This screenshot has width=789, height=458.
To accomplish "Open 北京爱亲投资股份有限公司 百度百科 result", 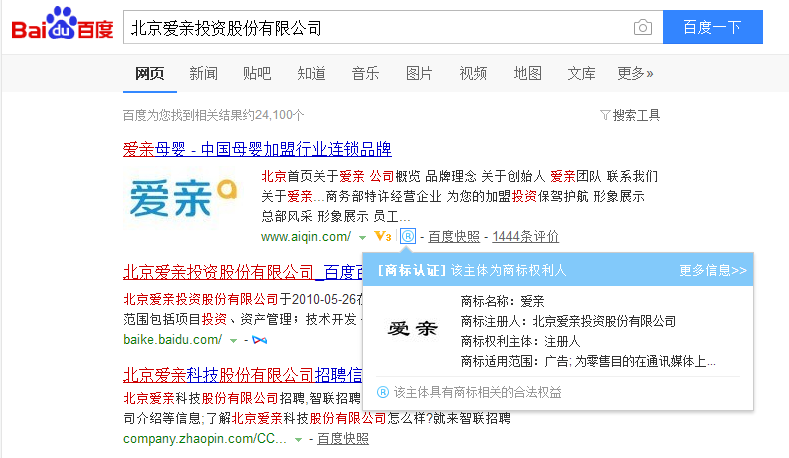I will (243, 272).
